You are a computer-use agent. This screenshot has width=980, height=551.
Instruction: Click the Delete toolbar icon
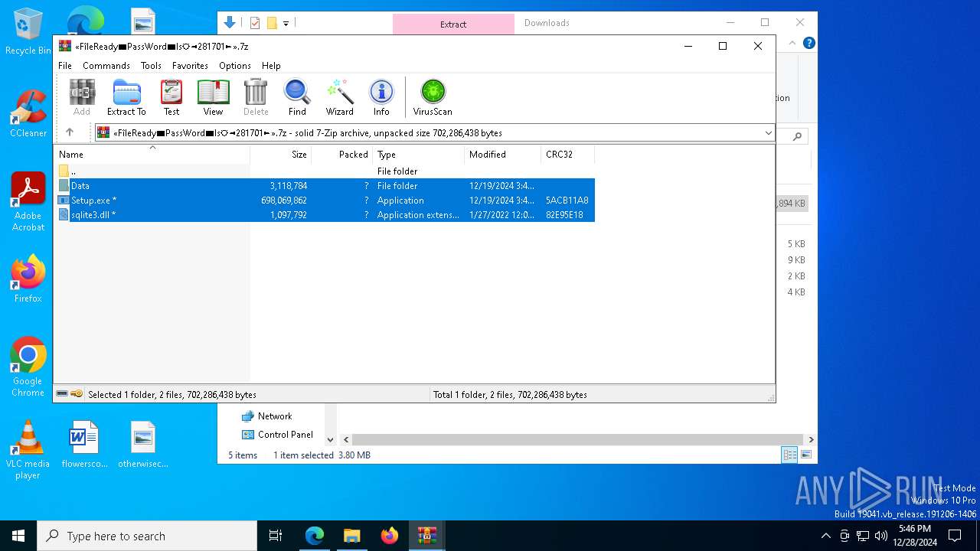(256, 97)
